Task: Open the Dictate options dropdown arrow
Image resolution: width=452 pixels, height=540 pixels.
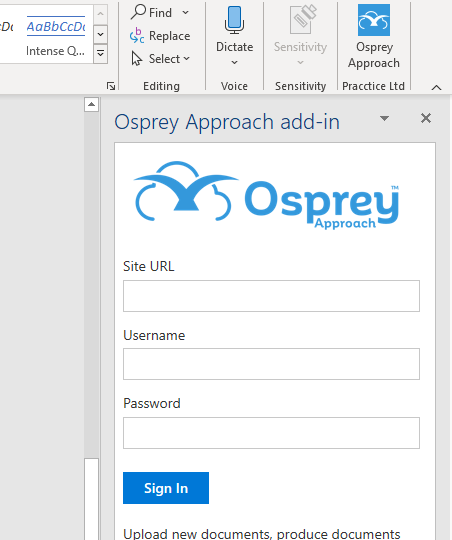Action: pyautogui.click(x=234, y=62)
